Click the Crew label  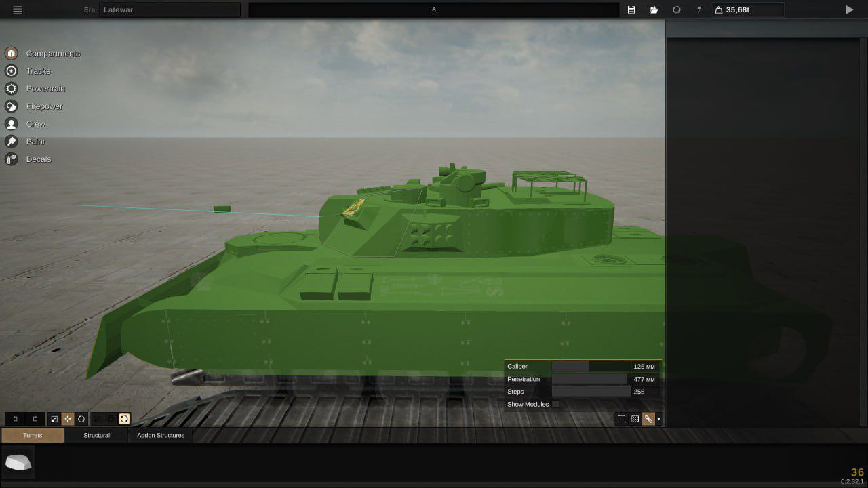36,124
